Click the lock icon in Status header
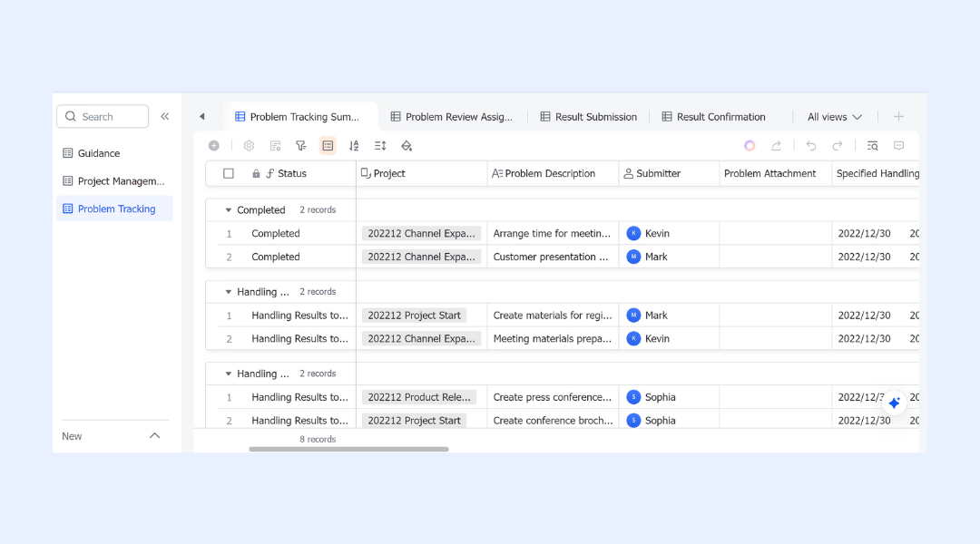 tap(256, 174)
